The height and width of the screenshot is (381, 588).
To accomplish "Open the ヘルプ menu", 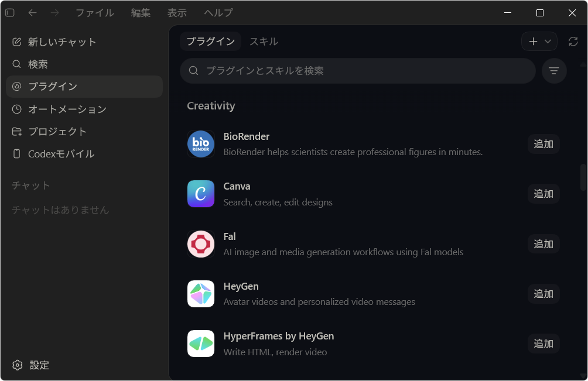I will tap(218, 13).
